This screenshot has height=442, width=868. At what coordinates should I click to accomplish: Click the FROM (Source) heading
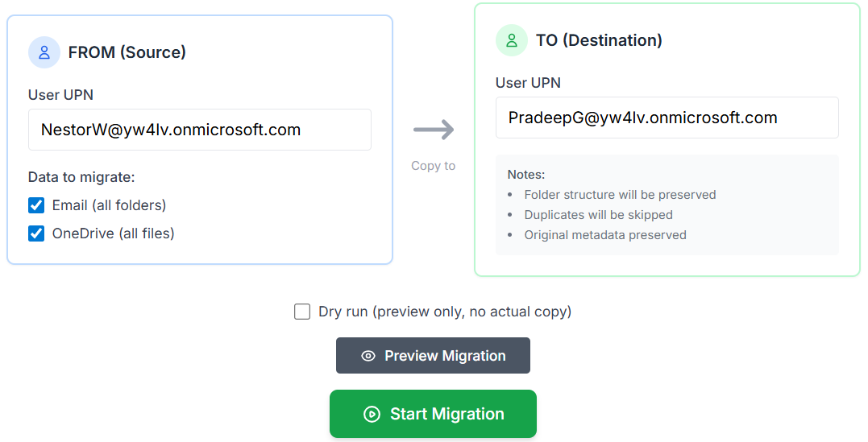coord(127,52)
